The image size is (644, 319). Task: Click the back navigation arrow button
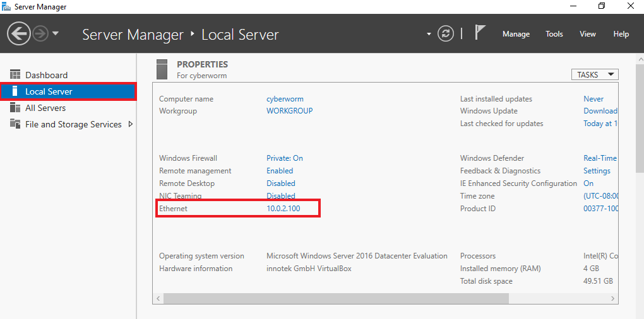click(x=19, y=33)
